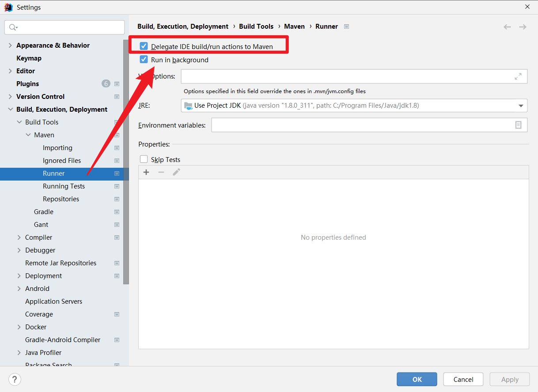Select Keymap in the settings tree
The height and width of the screenshot is (392, 538).
click(29, 58)
